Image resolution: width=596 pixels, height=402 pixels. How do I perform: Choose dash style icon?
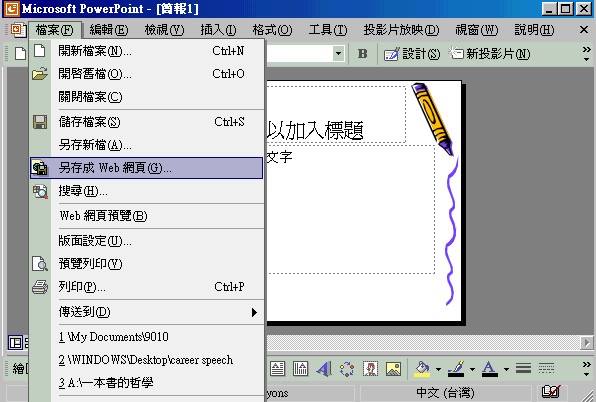[546, 368]
